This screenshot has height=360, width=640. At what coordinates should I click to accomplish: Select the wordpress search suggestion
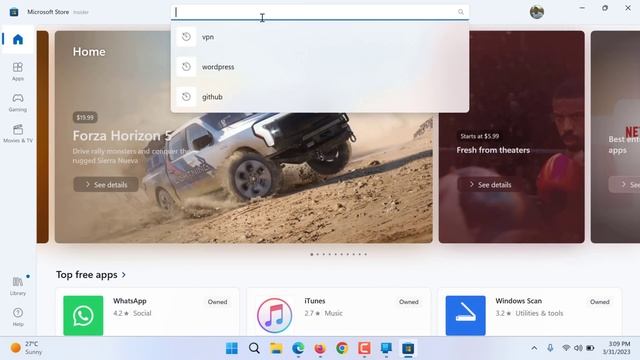point(320,67)
